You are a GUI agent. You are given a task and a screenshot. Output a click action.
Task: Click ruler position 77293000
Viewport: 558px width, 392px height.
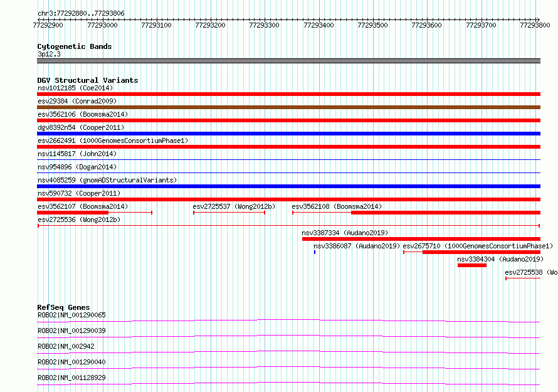click(102, 25)
